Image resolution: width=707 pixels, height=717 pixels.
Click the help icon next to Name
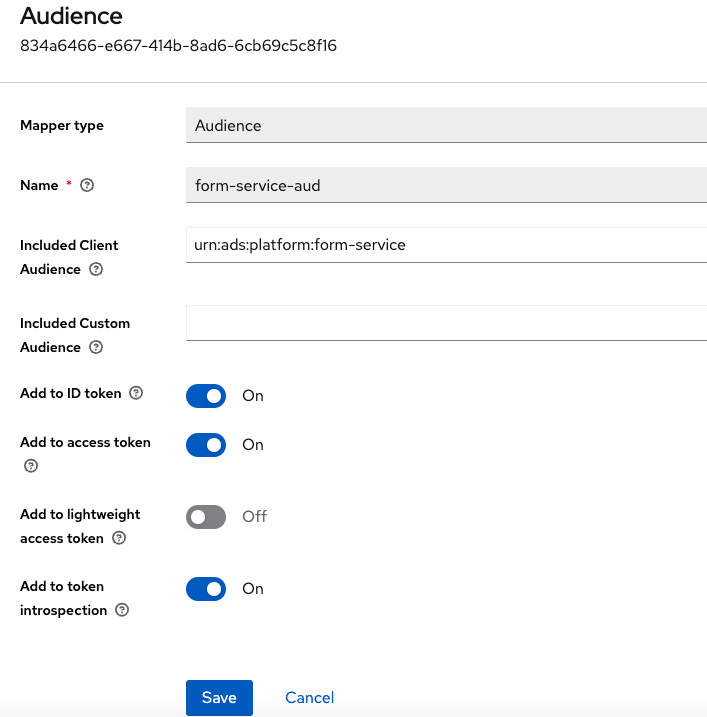[87, 185]
